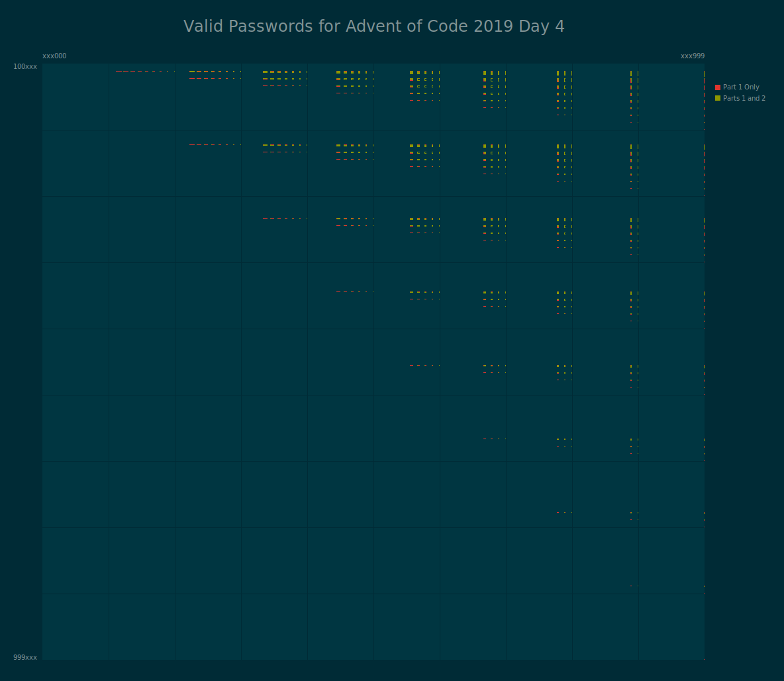The image size is (784, 681).
Task: Click the 999xxx row label
Action: [25, 657]
